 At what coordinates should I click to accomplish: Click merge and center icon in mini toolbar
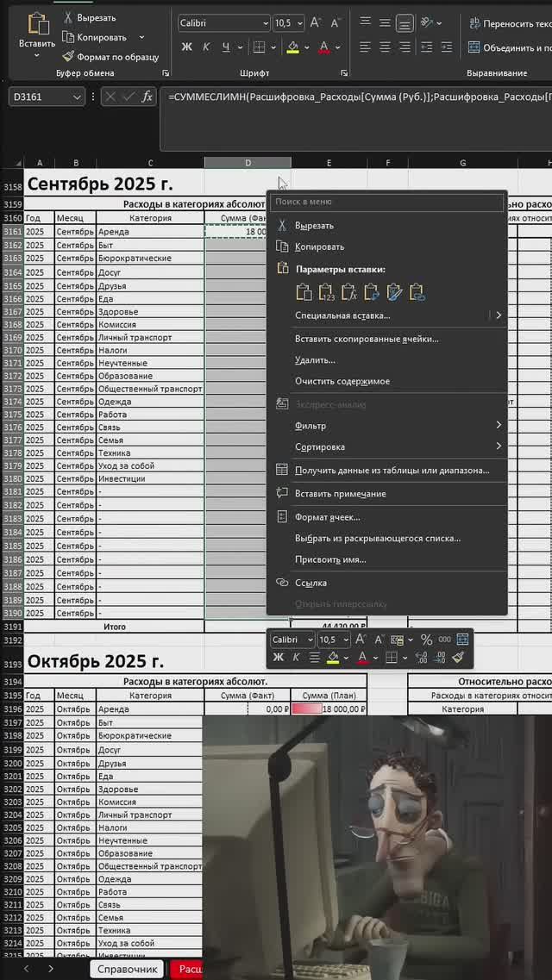462,640
